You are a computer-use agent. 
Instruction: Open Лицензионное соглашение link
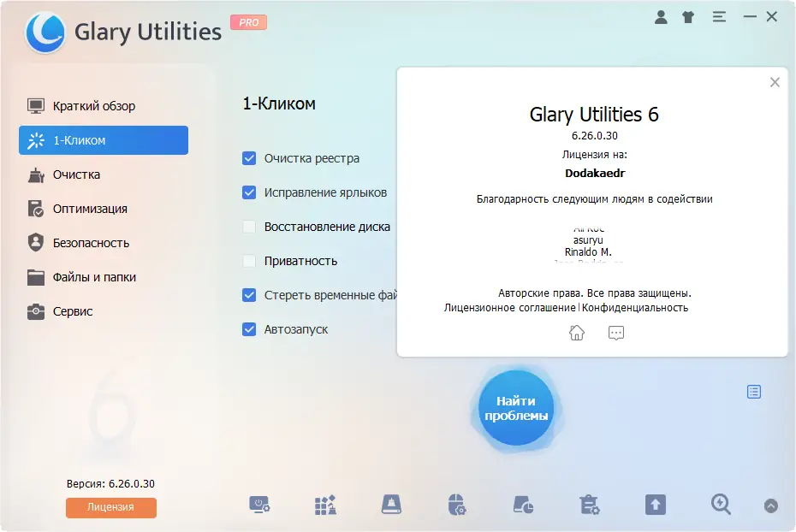point(509,308)
